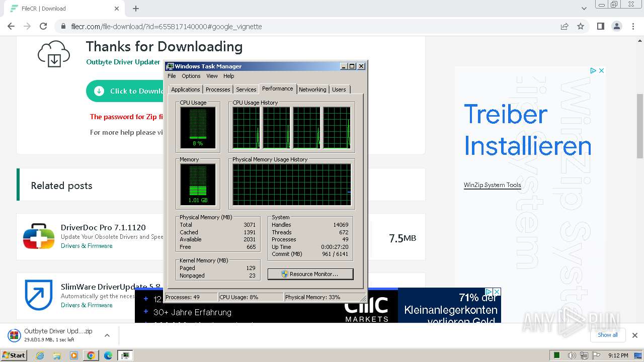This screenshot has height=362, width=644.
Task: Click the site lock icon in address bar
Action: tap(63, 26)
